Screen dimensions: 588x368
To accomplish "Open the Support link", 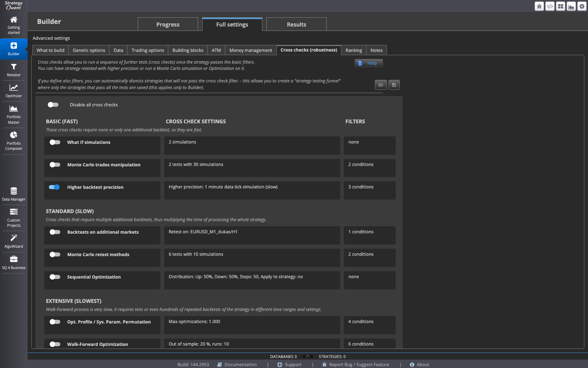I will coord(289,364).
